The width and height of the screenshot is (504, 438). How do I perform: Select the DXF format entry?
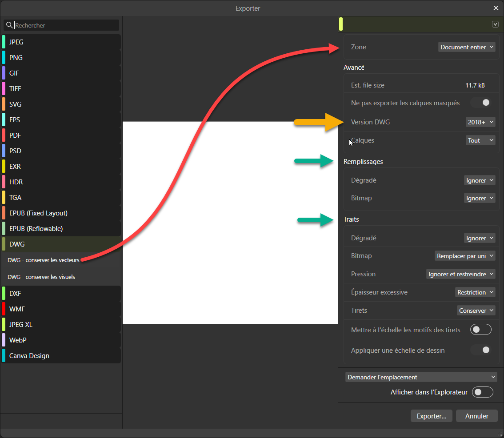coord(15,294)
